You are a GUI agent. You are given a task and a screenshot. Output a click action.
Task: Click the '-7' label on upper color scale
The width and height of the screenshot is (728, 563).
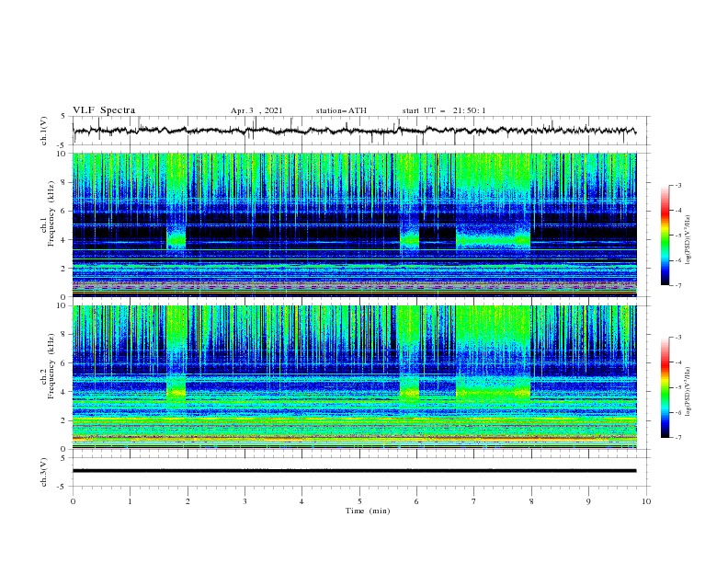[677, 285]
